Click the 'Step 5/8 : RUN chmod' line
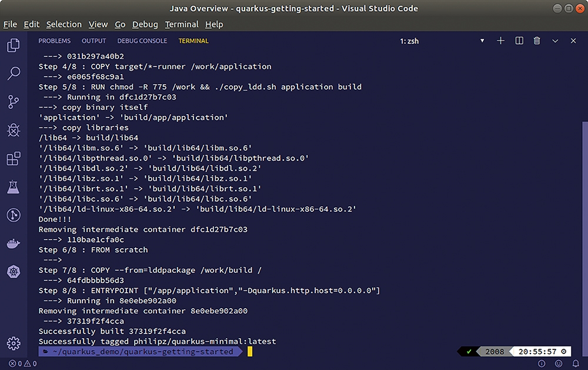Viewport: 588px width, 370px height. 200,86
